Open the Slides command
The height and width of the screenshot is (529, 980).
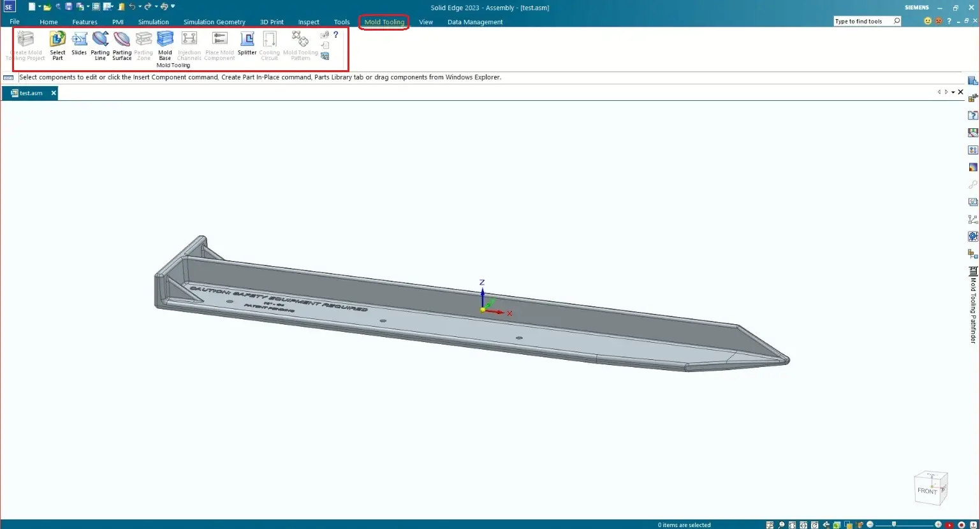click(x=79, y=43)
